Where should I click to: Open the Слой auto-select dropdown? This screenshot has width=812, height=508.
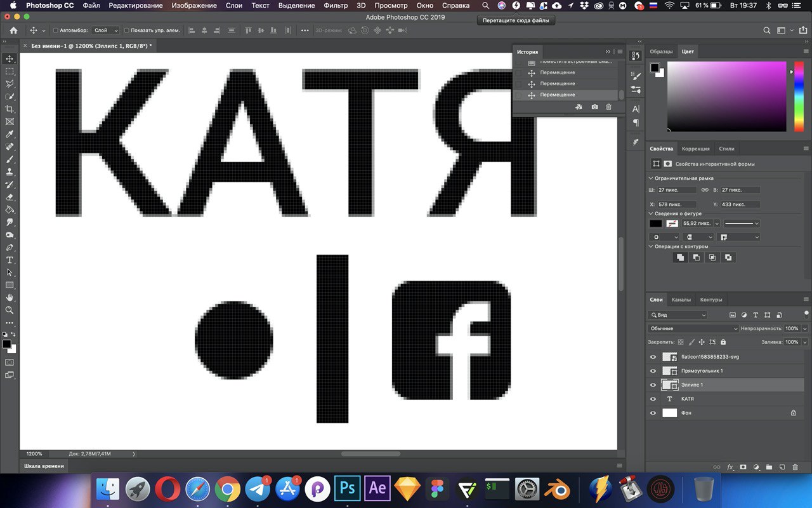tap(105, 30)
